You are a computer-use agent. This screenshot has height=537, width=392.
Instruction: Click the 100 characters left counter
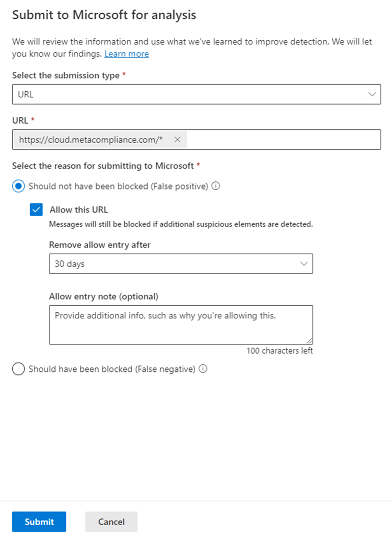click(279, 351)
